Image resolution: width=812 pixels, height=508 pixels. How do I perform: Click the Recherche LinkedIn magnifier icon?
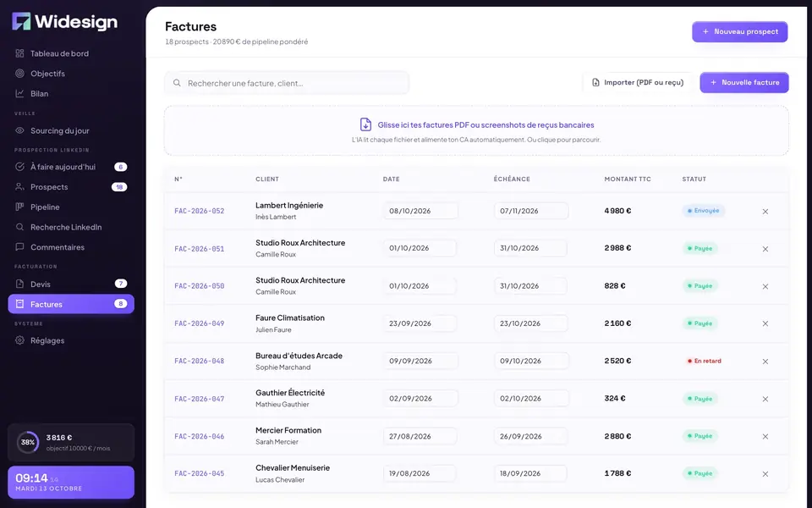click(19, 227)
